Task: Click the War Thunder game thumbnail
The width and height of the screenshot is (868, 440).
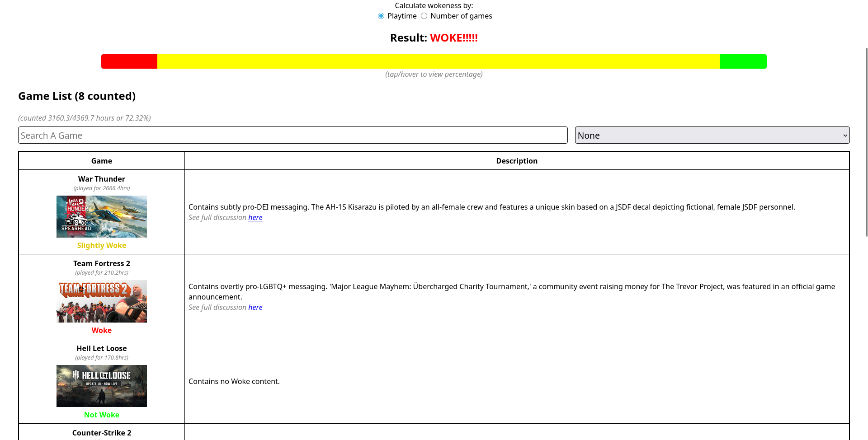Action: pyautogui.click(x=102, y=216)
